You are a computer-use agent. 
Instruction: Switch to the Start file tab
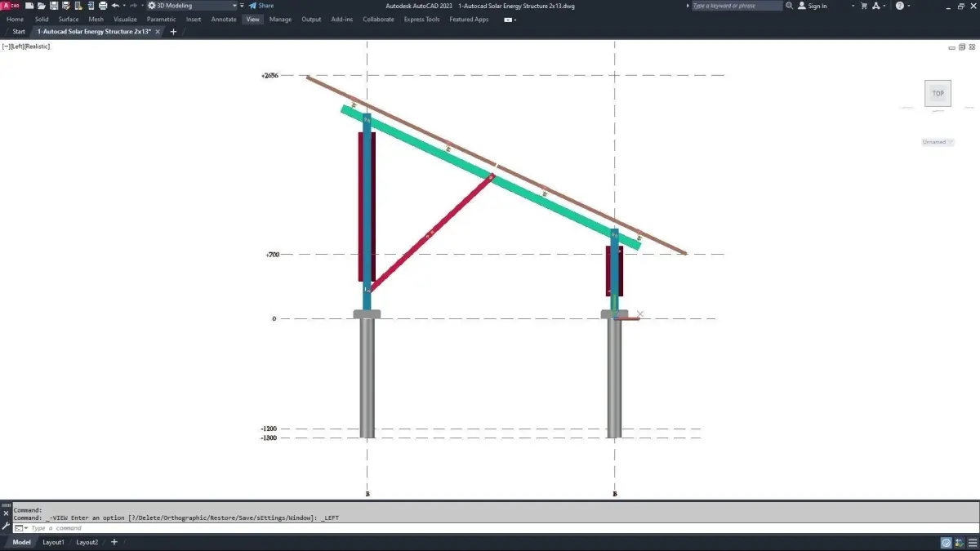(19, 32)
